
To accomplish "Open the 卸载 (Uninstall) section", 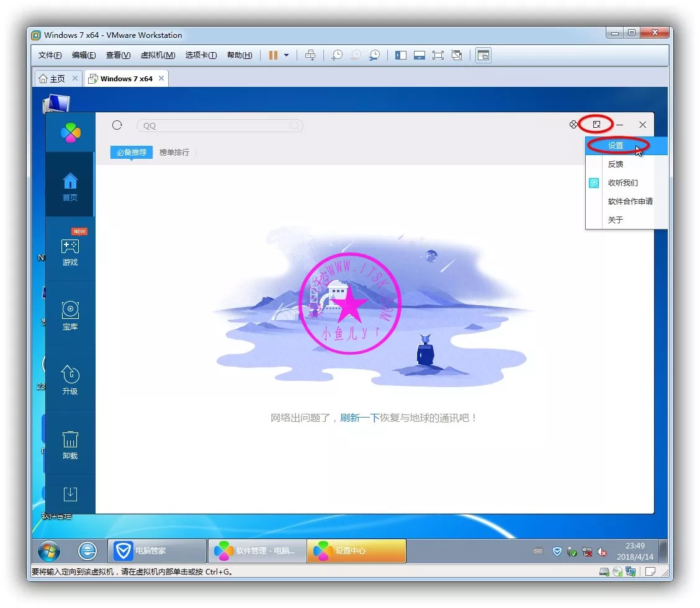I will pyautogui.click(x=70, y=445).
